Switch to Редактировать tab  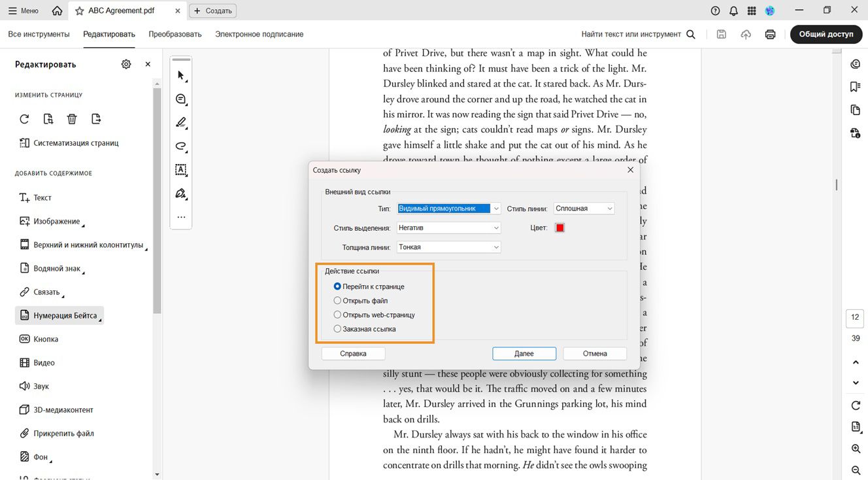coord(109,34)
